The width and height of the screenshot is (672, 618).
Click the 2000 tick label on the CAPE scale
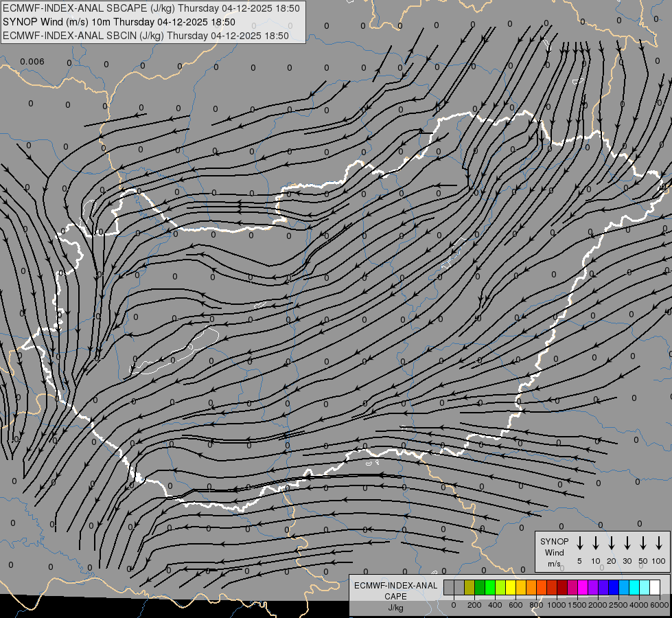(x=598, y=605)
